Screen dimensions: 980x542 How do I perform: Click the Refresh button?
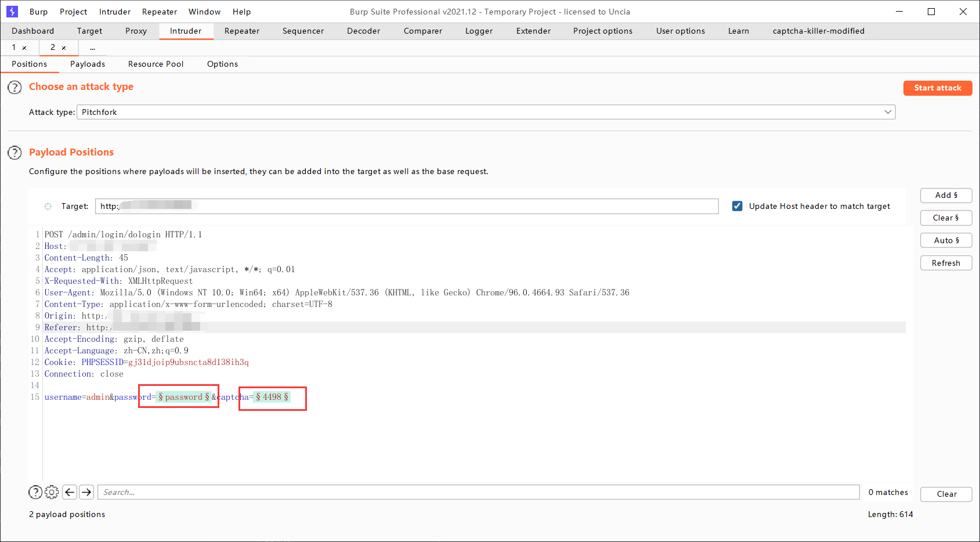(946, 263)
